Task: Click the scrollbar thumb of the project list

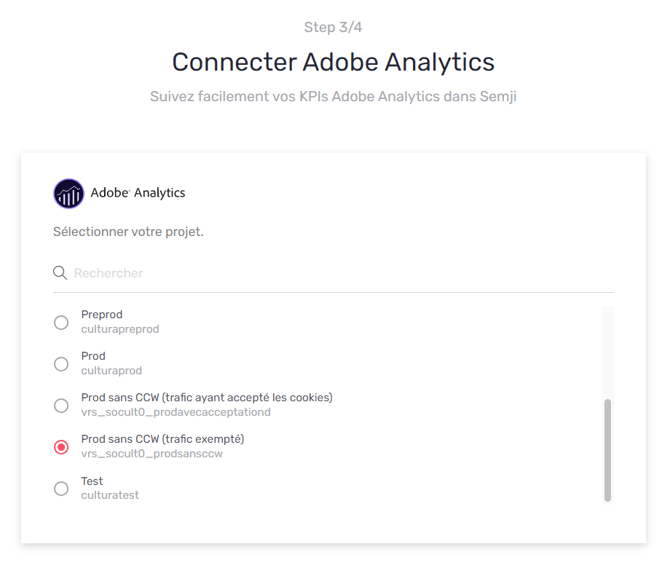Action: click(x=608, y=450)
